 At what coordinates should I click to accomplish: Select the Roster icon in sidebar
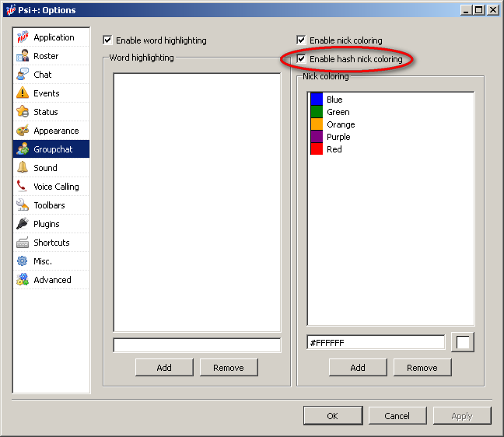point(23,56)
